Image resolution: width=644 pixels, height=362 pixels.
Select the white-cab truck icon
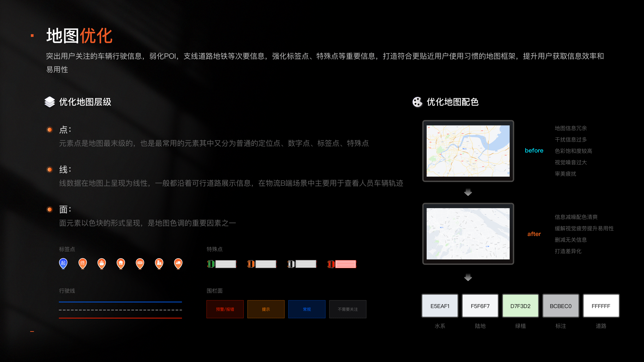coord(302,264)
